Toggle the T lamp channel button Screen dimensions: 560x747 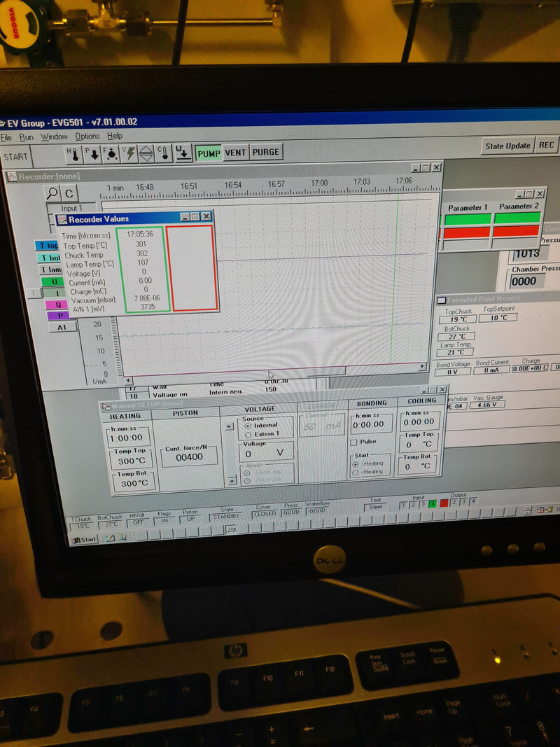[50, 270]
